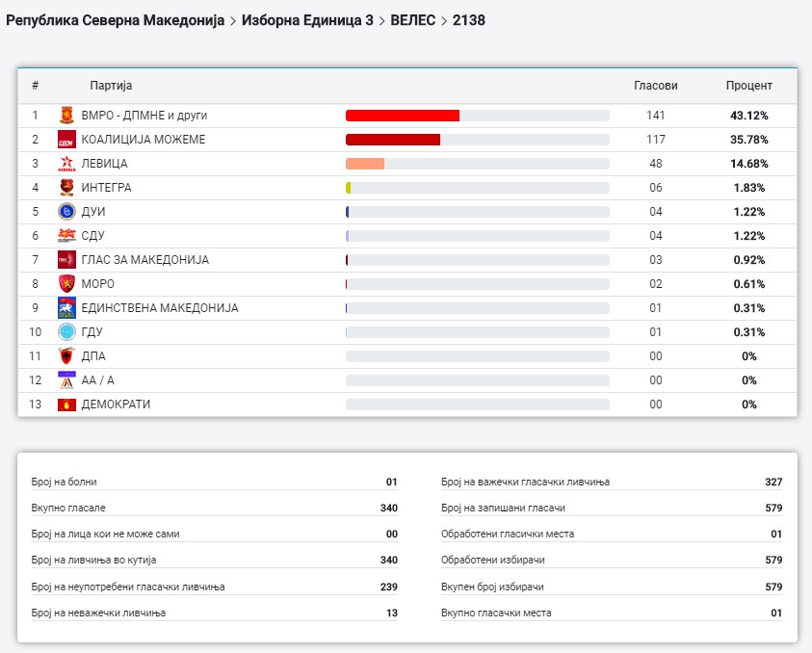Select the СДУ party logo icon
The width and height of the screenshot is (812, 653).
point(66,236)
